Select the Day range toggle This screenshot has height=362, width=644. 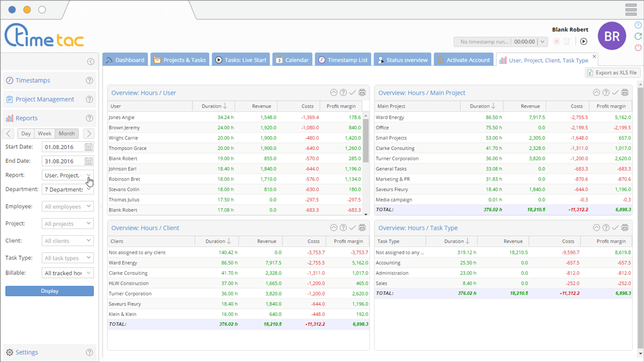[x=26, y=133]
